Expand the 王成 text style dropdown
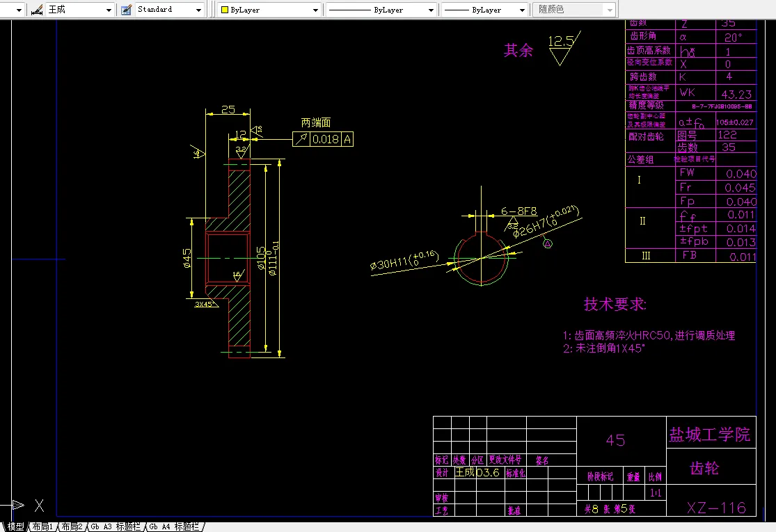The height and width of the screenshot is (532, 776). 109,10
